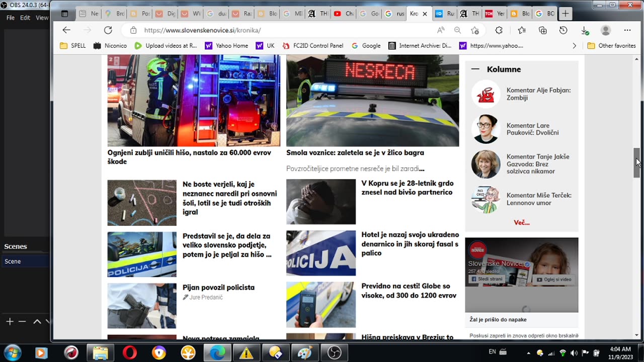This screenshot has height=362, width=644.
Task: Open the address bar zoom control
Action: point(457,30)
